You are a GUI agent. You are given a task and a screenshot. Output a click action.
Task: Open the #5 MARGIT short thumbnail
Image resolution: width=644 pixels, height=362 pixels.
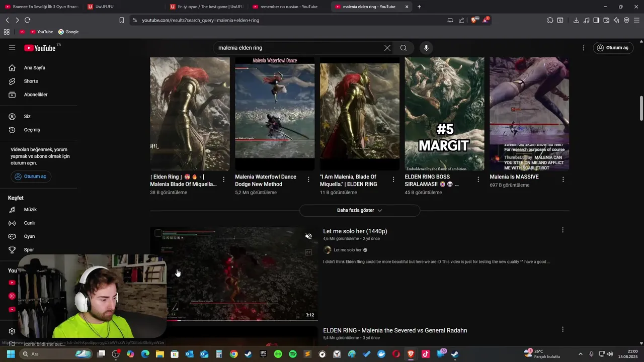click(445, 114)
